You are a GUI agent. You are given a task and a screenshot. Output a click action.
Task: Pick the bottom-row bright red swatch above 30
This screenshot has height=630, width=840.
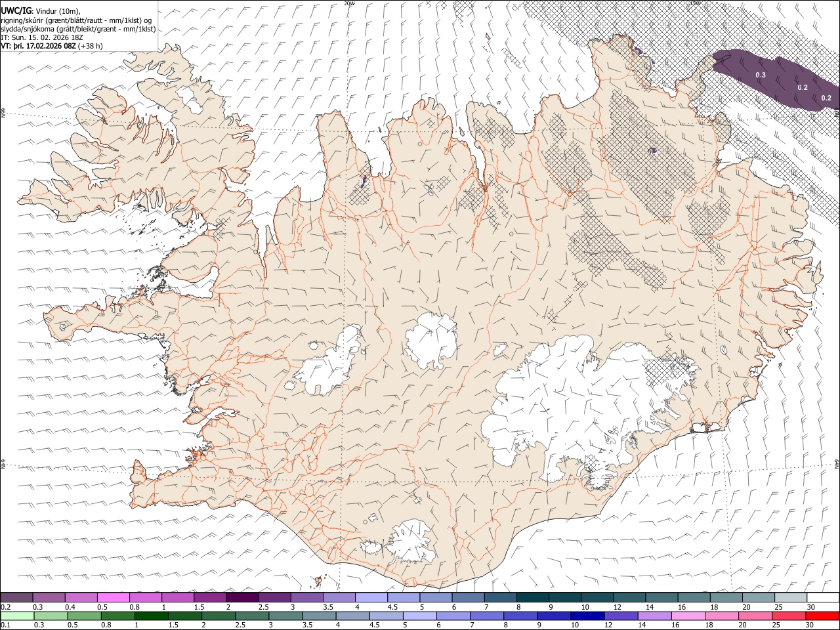tap(823, 616)
